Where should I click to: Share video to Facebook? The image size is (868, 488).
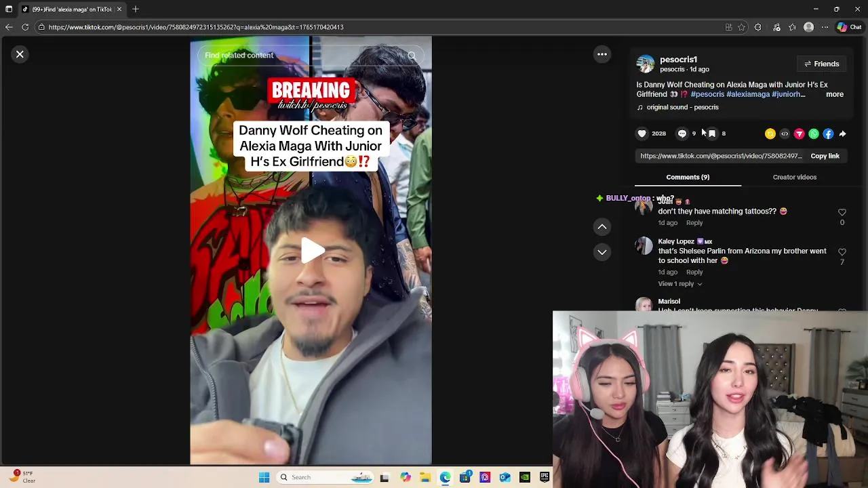[828, 134]
